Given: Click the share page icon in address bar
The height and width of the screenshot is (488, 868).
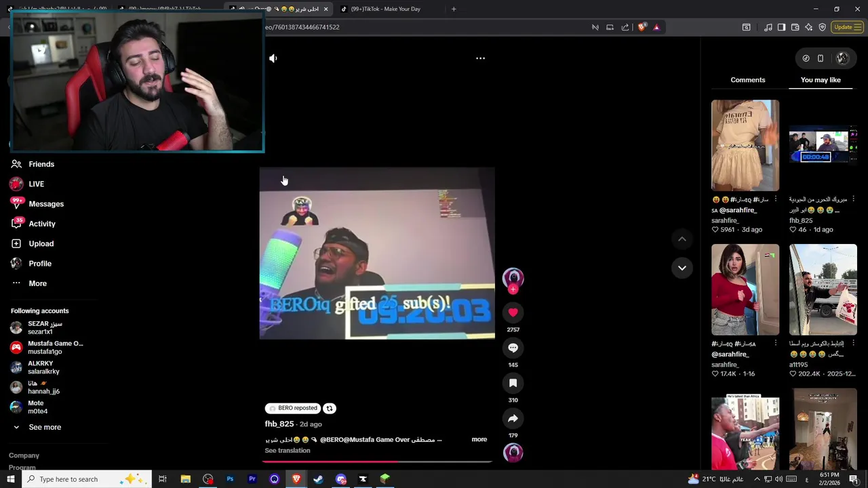Looking at the screenshot, I should point(625,27).
